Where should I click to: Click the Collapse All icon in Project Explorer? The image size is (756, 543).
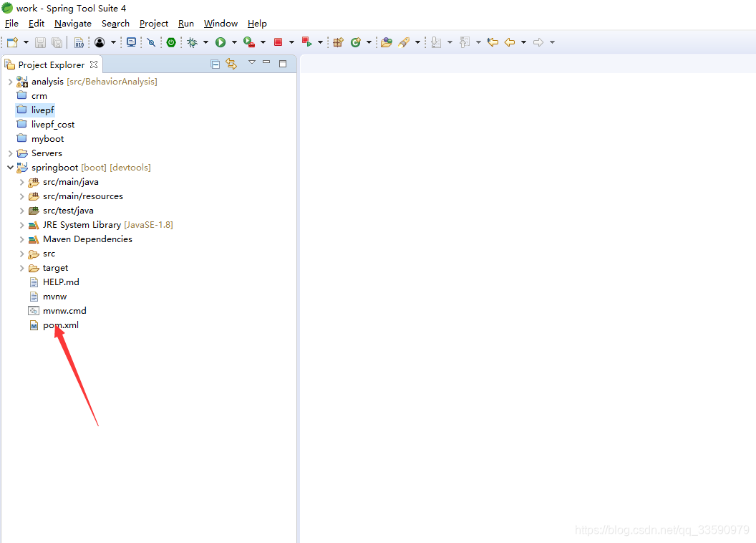(x=215, y=64)
